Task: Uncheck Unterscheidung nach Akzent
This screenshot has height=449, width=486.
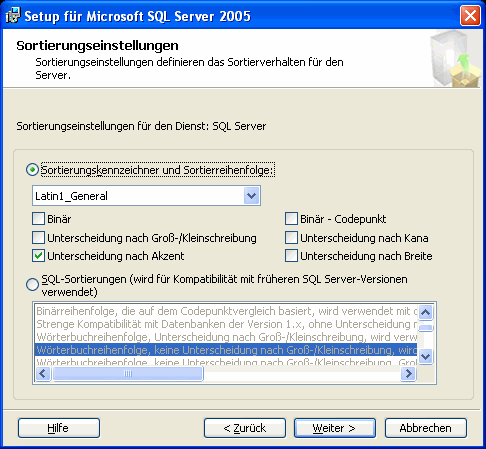Action: (x=38, y=256)
